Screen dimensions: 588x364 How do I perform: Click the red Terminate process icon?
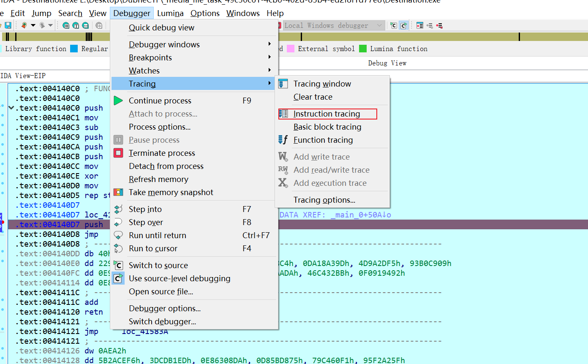pyautogui.click(x=118, y=153)
